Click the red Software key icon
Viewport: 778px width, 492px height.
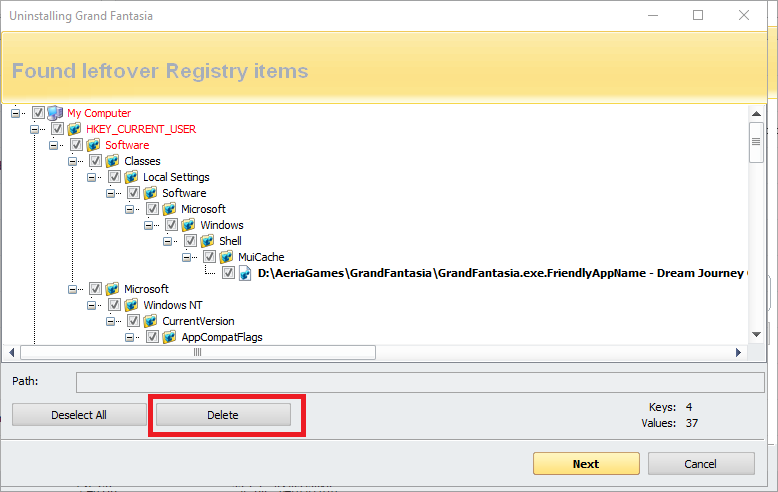[93, 145]
